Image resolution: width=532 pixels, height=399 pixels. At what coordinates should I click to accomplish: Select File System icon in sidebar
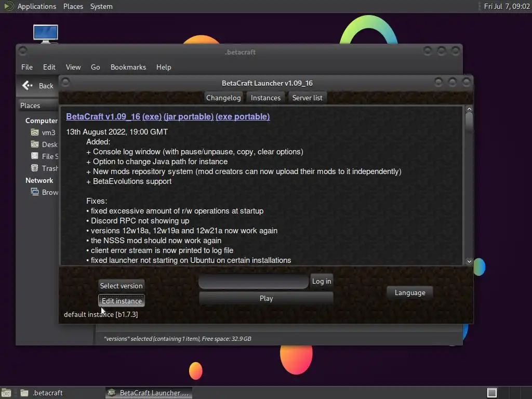click(35, 156)
